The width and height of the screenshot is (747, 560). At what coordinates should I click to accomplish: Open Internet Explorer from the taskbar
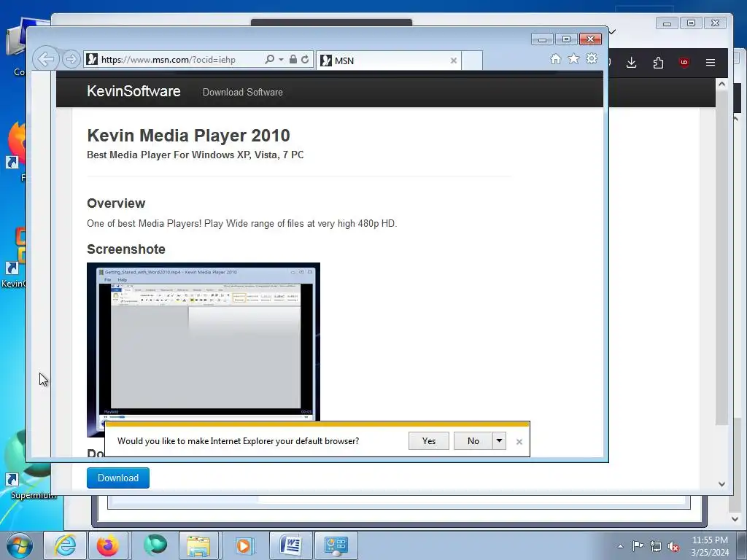tap(65, 545)
